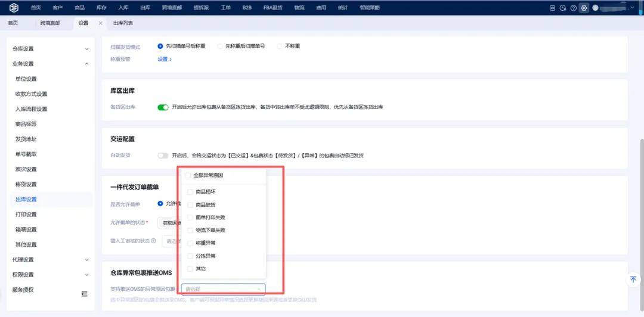Check the 其它 option

pyautogui.click(x=190, y=269)
